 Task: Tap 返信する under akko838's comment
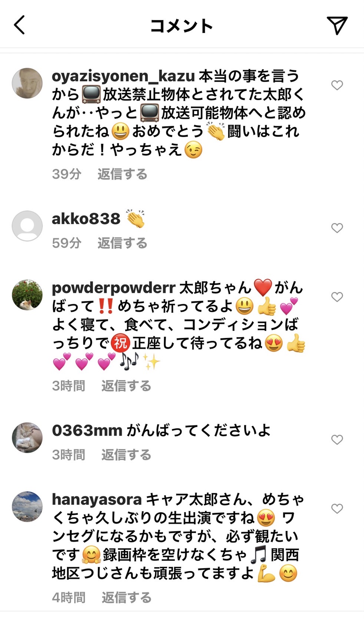(122, 243)
